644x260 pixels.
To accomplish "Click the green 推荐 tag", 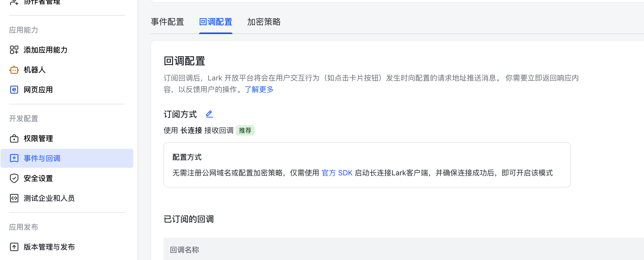I will (245, 130).
